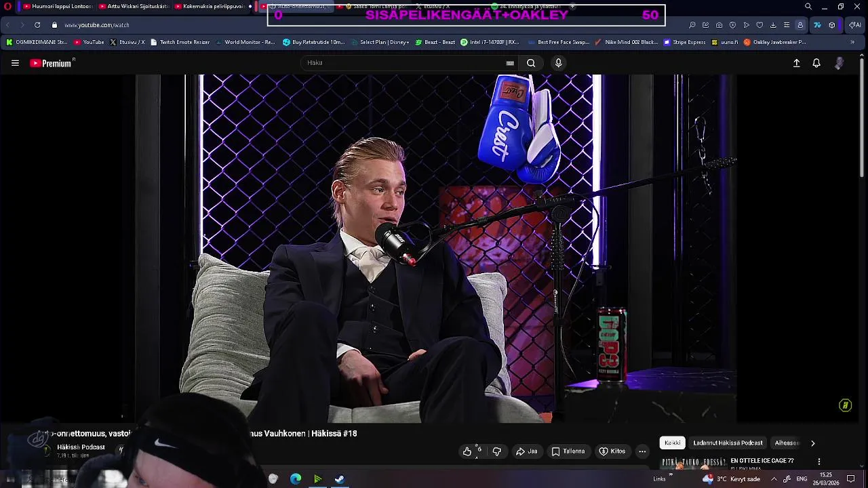The image size is (868, 488).
Task: Open Intel i7-14700F bookmark
Action: pos(490,42)
